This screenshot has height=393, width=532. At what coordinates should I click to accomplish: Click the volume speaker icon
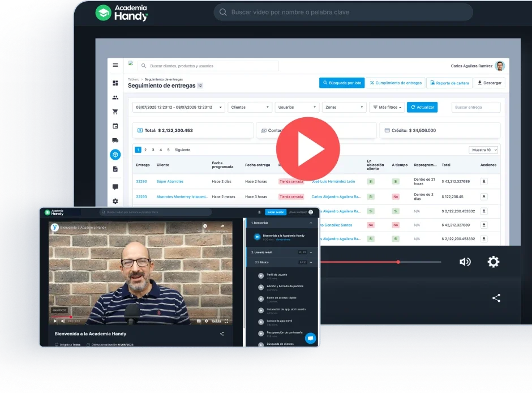tap(465, 262)
